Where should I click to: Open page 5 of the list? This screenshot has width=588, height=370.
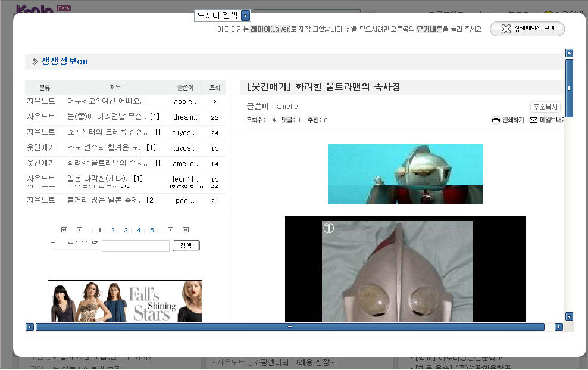tap(152, 230)
